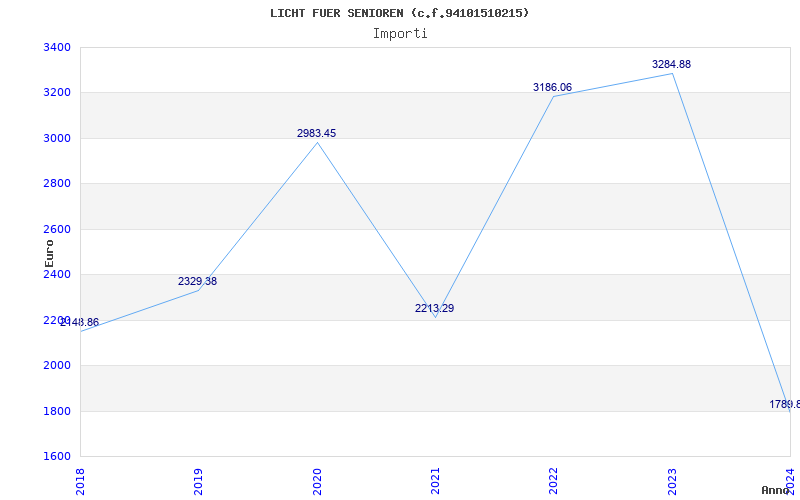800x500 pixels.
Task: Click the x-axis year 2020
Action: [316, 481]
